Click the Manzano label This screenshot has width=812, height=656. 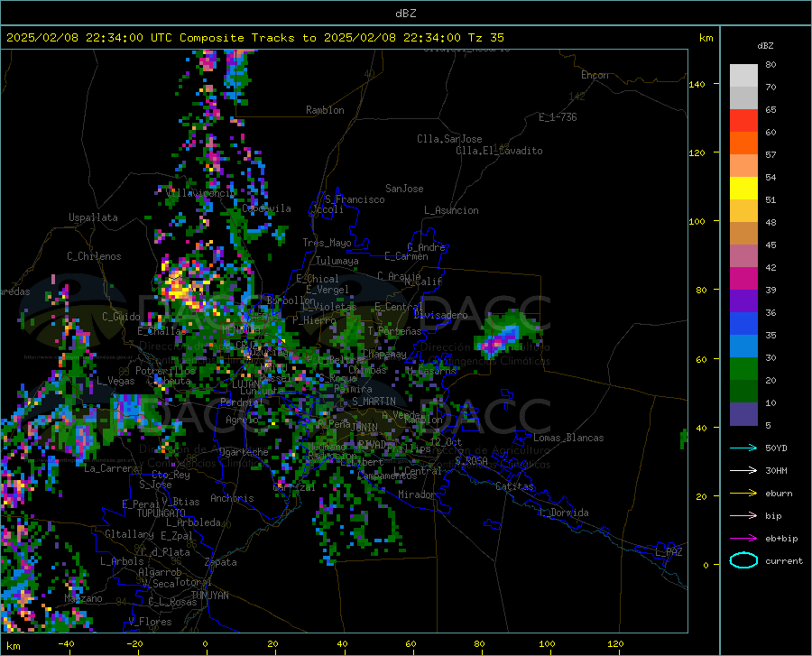click(83, 598)
